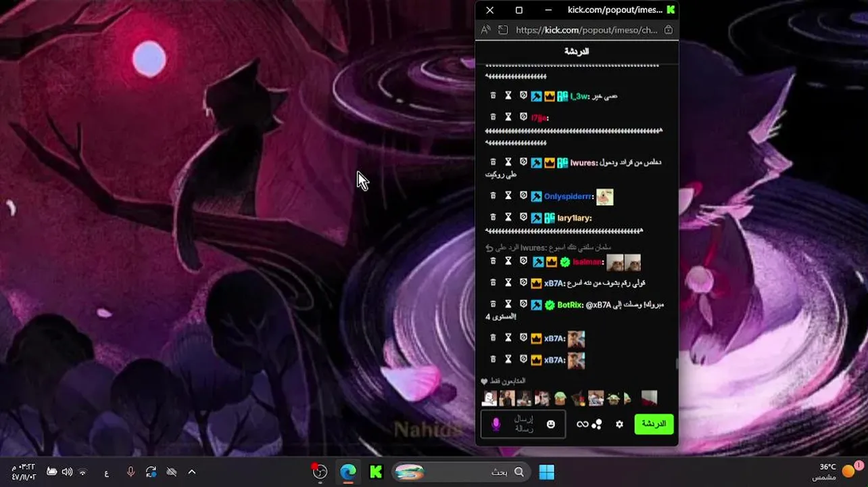Screen dimensions: 868x487
Task: Click the emote posted by Onlyspiderrr
Action: (604, 197)
